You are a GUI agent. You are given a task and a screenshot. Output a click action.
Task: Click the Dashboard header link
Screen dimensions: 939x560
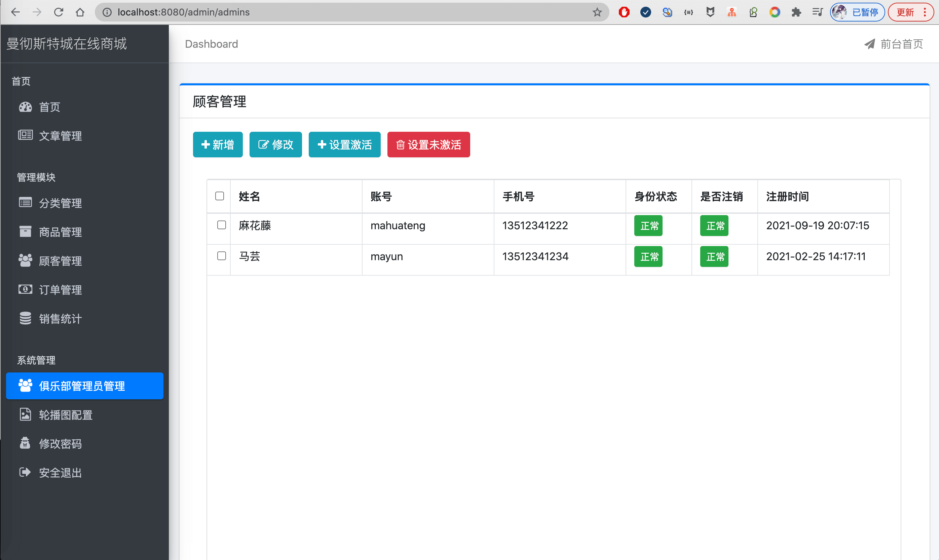click(212, 44)
